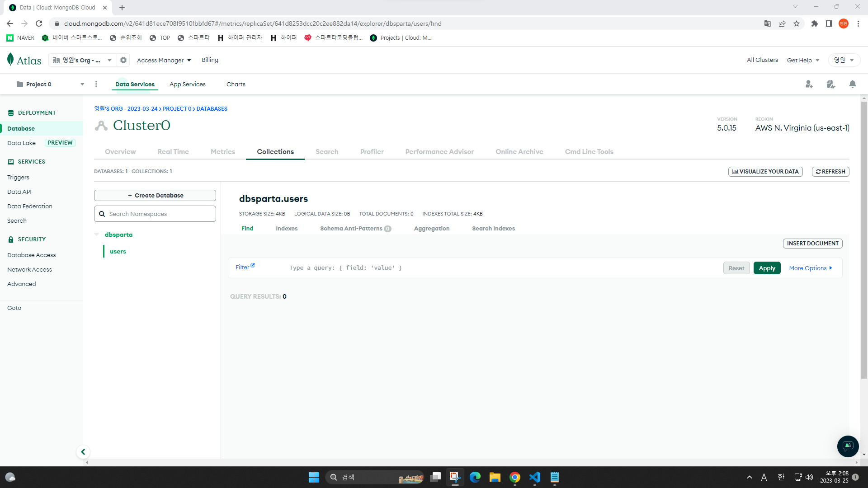Open Search Indexes tab
The height and width of the screenshot is (488, 868).
pos(494,228)
